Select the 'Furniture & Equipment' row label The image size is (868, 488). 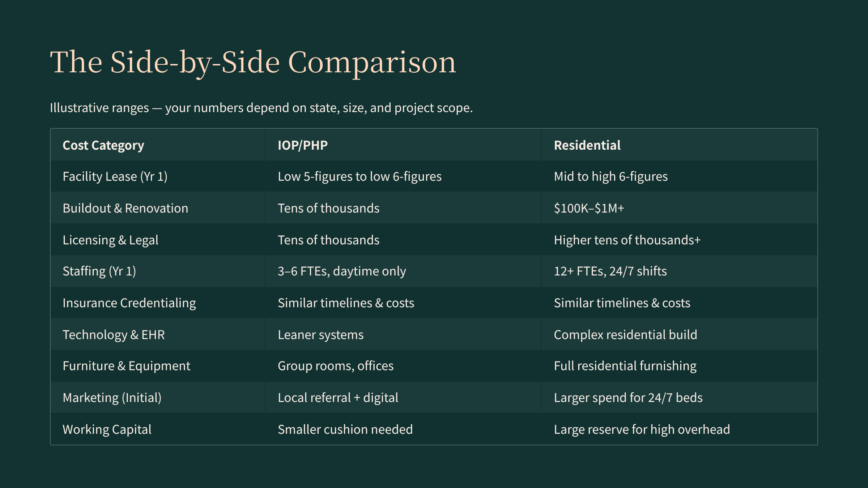(126, 366)
